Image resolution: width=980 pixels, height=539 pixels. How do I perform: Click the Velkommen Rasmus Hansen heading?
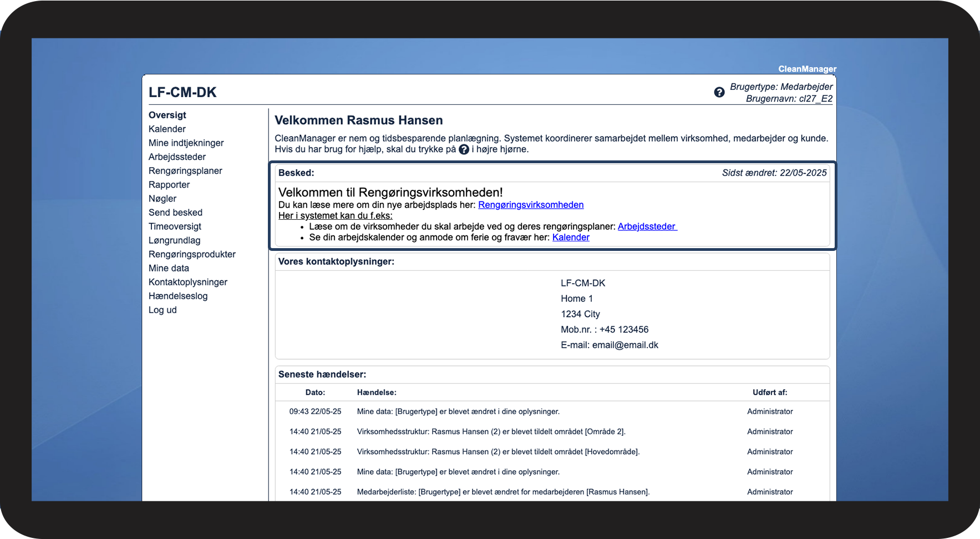click(x=358, y=120)
